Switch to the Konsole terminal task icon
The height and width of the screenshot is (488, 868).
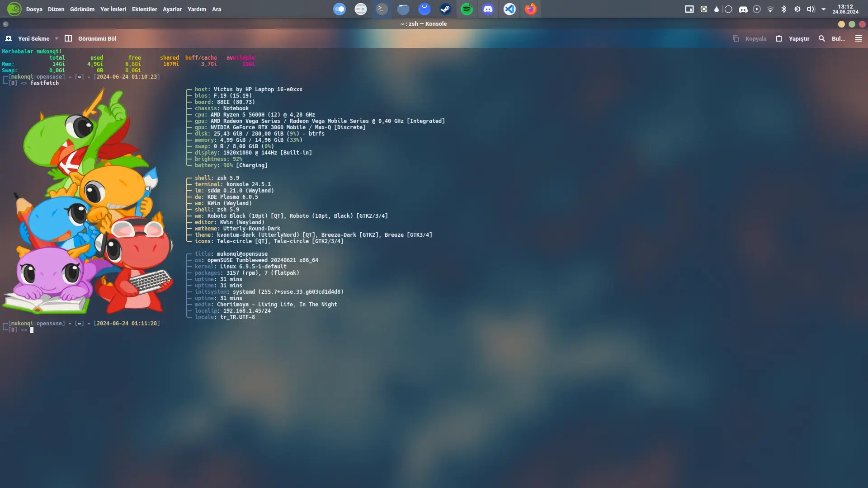pos(382,9)
